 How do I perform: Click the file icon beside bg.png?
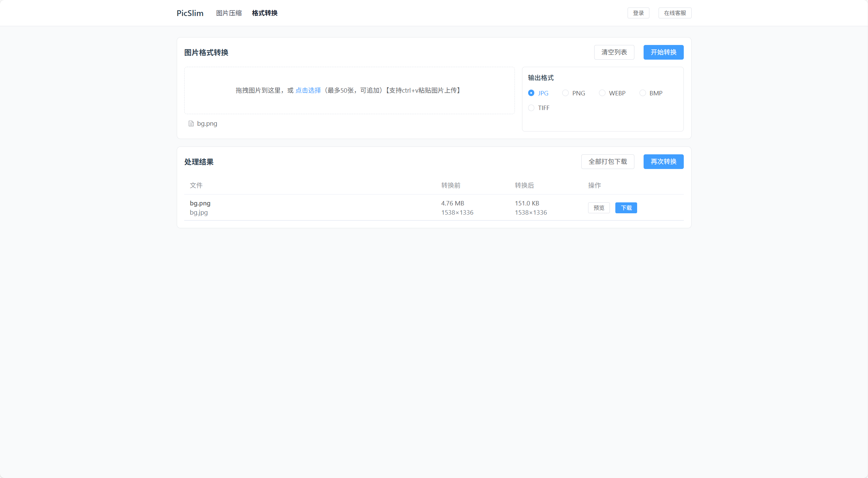(191, 124)
